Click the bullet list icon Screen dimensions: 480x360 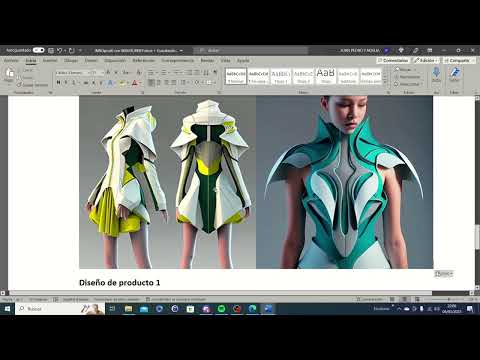tap(150, 73)
